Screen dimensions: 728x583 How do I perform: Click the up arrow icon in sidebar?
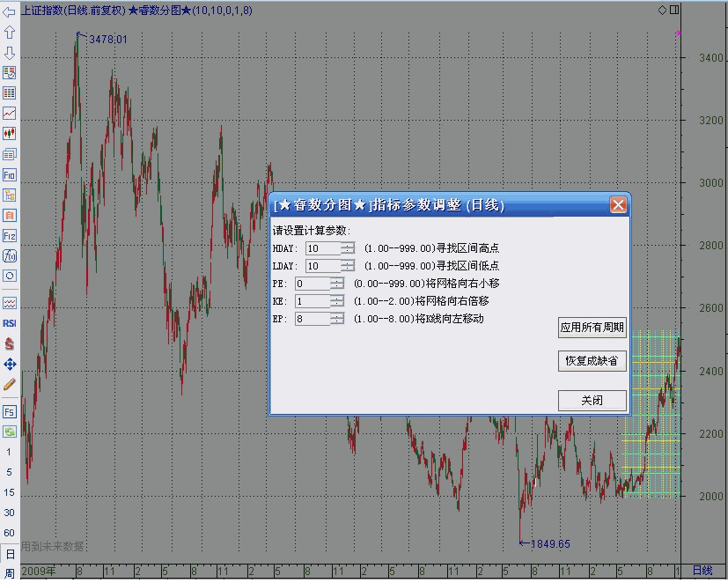click(10, 33)
